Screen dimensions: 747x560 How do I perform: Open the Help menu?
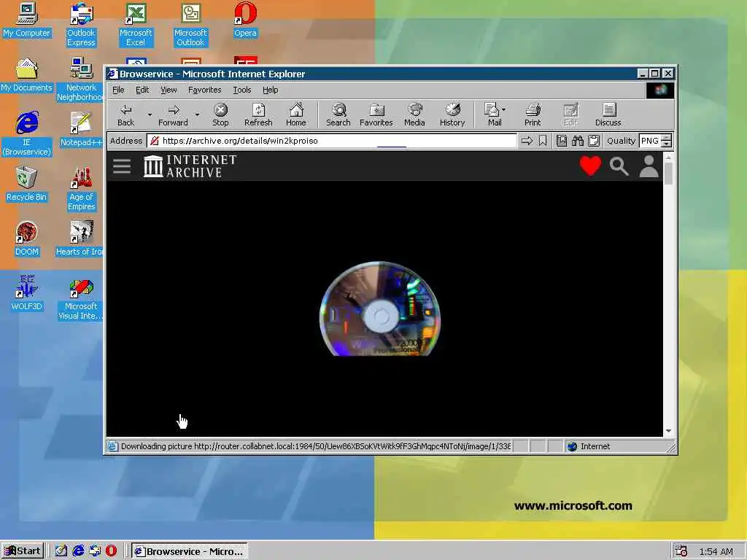click(270, 90)
